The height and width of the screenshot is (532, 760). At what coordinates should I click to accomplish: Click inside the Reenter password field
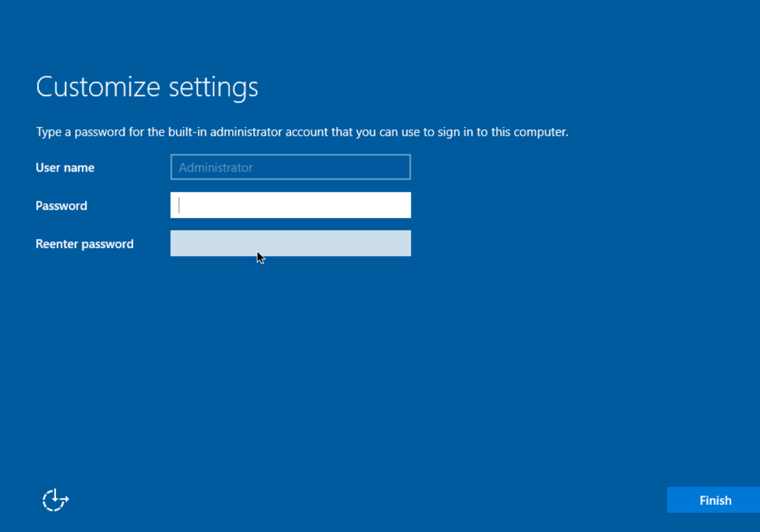(x=290, y=244)
